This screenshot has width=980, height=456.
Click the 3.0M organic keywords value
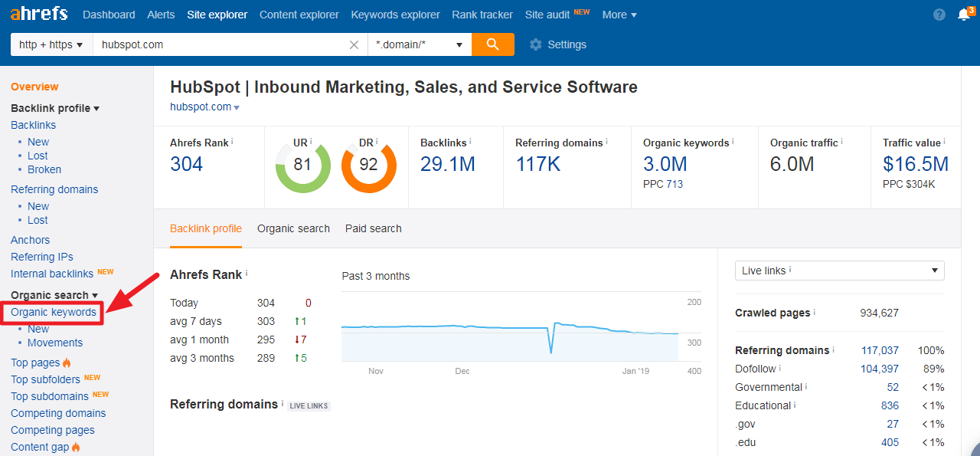665,164
